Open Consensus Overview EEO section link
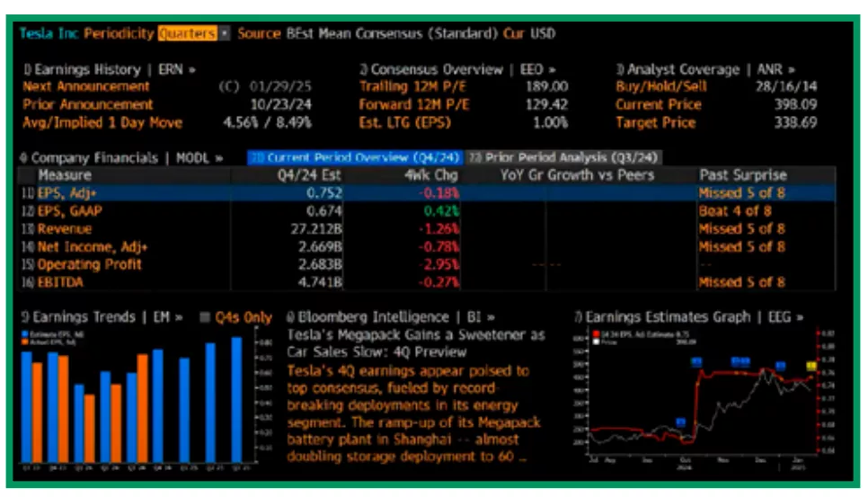 457,69
